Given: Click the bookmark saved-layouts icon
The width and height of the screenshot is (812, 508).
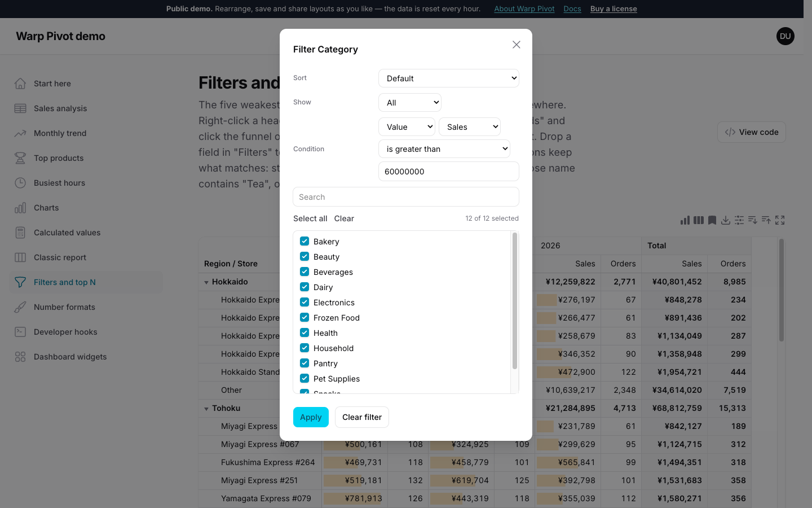Looking at the screenshot, I should click(712, 220).
